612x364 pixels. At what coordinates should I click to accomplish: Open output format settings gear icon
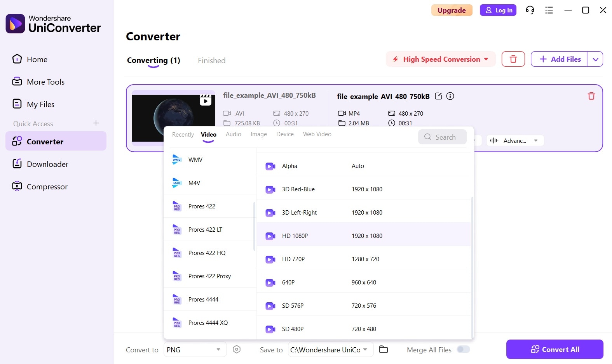(x=237, y=350)
